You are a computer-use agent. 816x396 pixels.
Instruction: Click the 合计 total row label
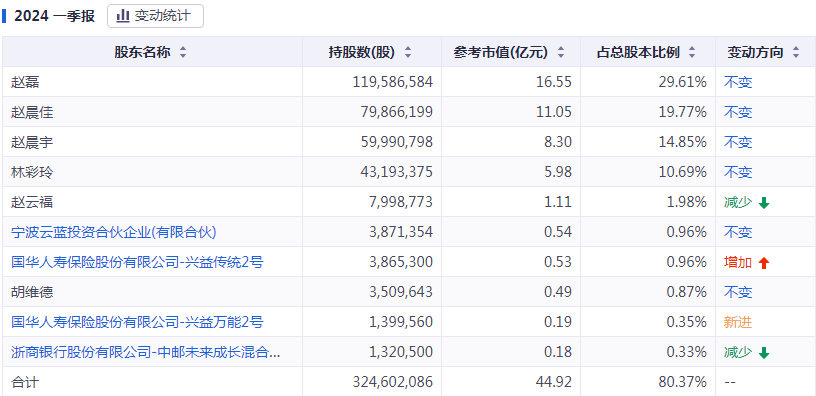coord(25,382)
